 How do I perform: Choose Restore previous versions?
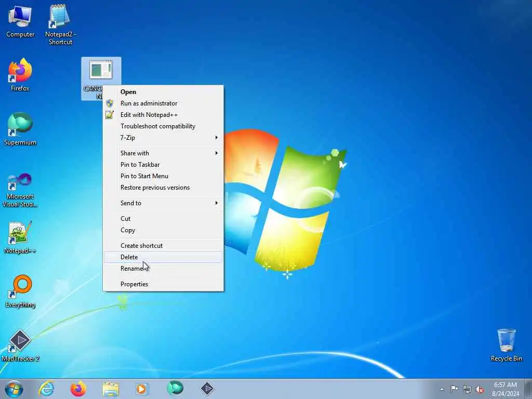point(163,187)
